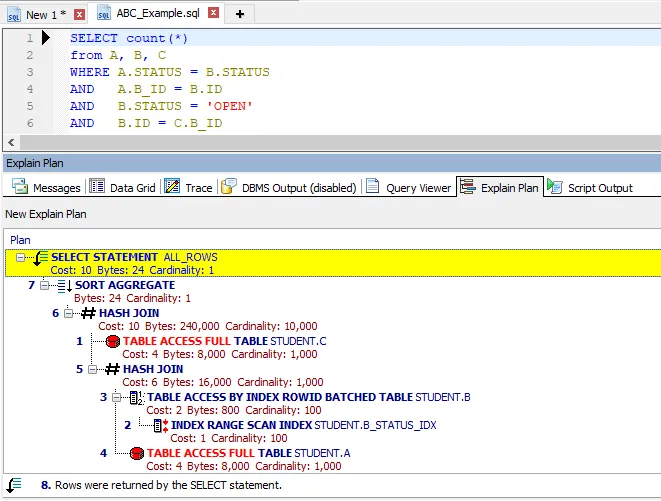Click the editor horizontal scrollbar left arrow
The height and width of the screenshot is (501, 661).
pos(10,143)
